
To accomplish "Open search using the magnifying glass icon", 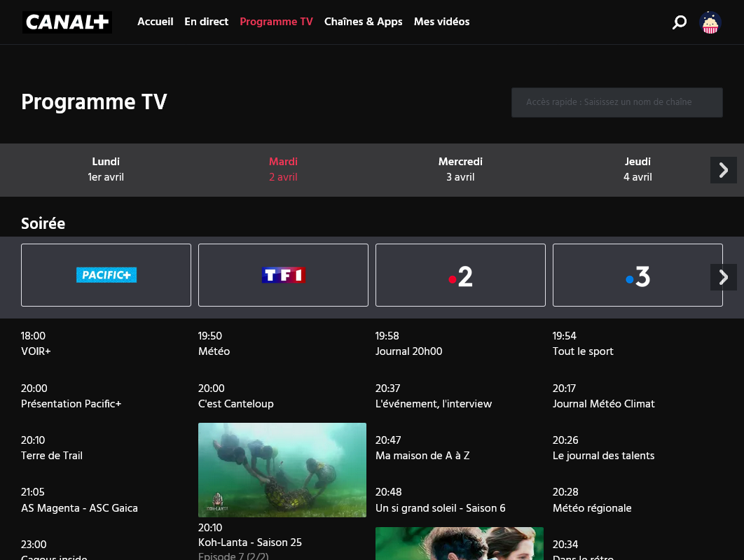I will [679, 22].
